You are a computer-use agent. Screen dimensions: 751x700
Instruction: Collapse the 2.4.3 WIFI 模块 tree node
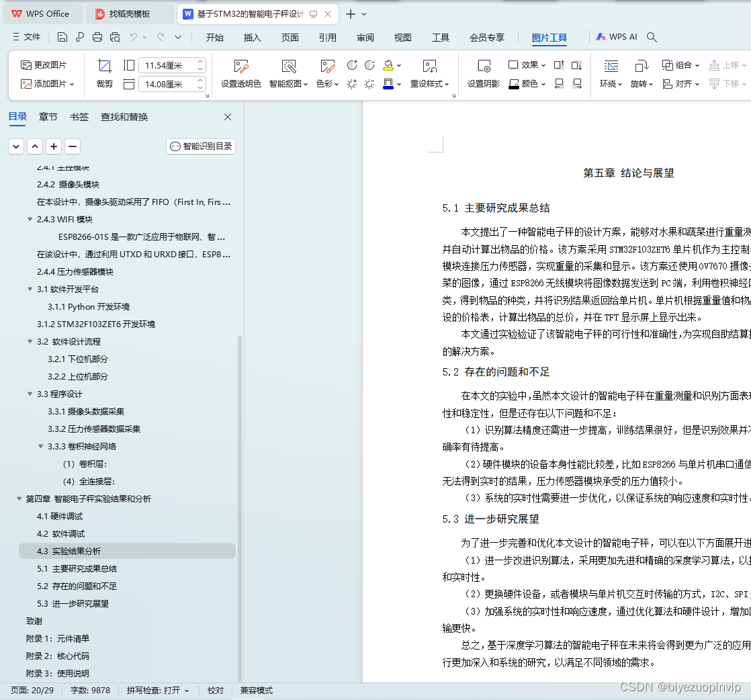[x=30, y=220]
